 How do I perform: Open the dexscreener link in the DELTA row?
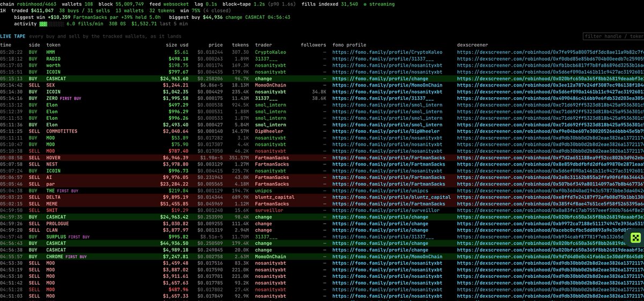point(550,197)
